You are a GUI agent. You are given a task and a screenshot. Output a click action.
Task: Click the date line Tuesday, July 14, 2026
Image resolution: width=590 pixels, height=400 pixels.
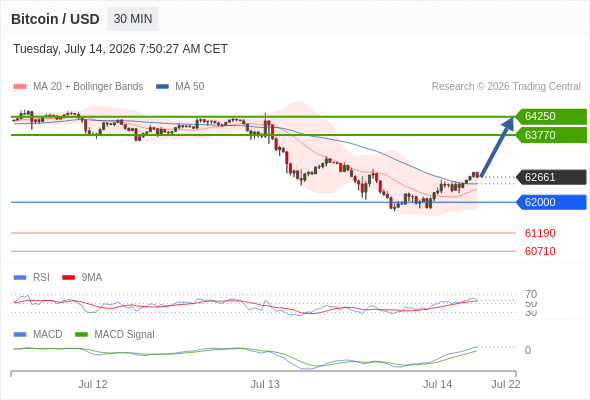pyautogui.click(x=120, y=49)
